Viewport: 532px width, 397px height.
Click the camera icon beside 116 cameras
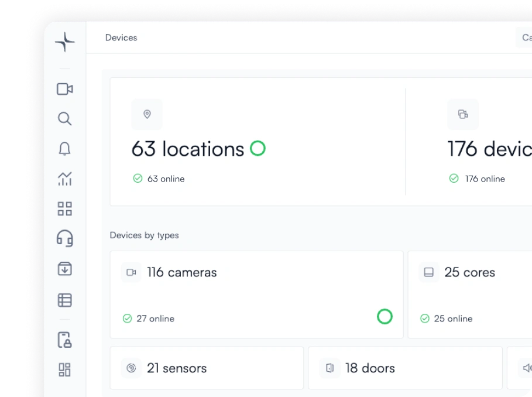click(131, 272)
